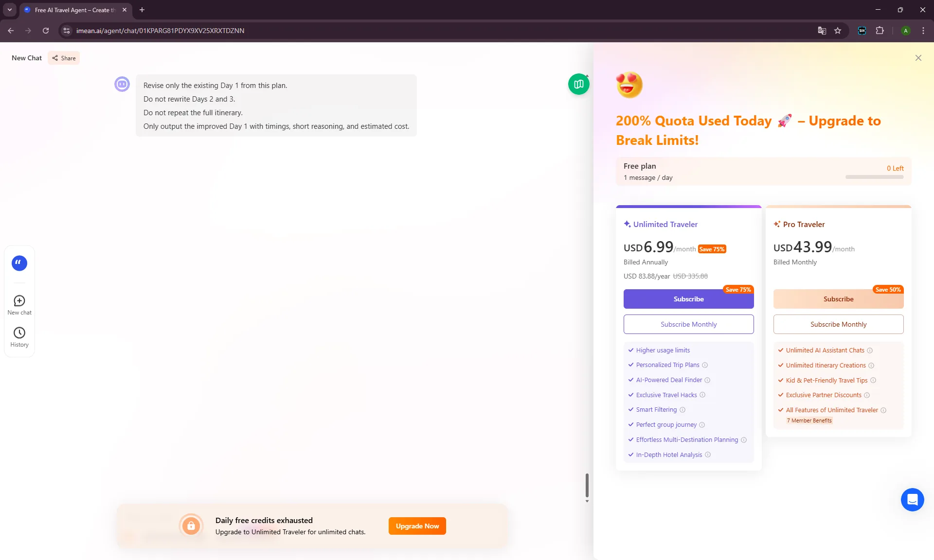
Task: Click the "0 Left" quota text
Action: [x=895, y=168]
